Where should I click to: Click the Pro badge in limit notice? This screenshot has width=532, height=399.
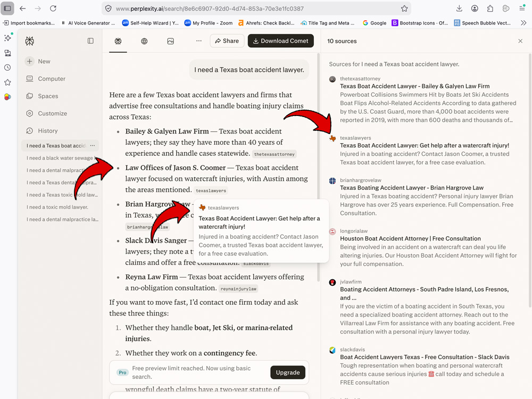[122, 372]
